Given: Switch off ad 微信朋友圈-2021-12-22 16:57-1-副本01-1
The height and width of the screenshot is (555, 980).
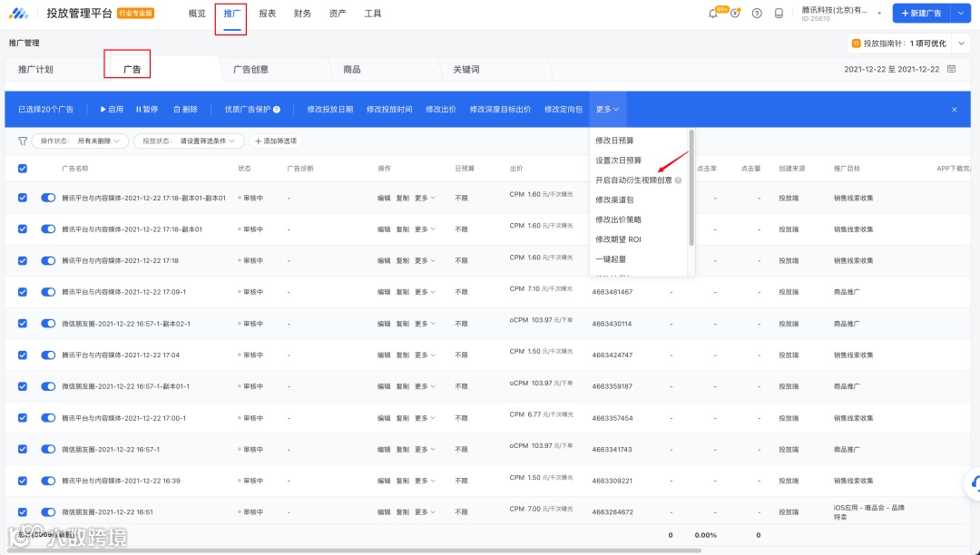Looking at the screenshot, I should coord(48,386).
